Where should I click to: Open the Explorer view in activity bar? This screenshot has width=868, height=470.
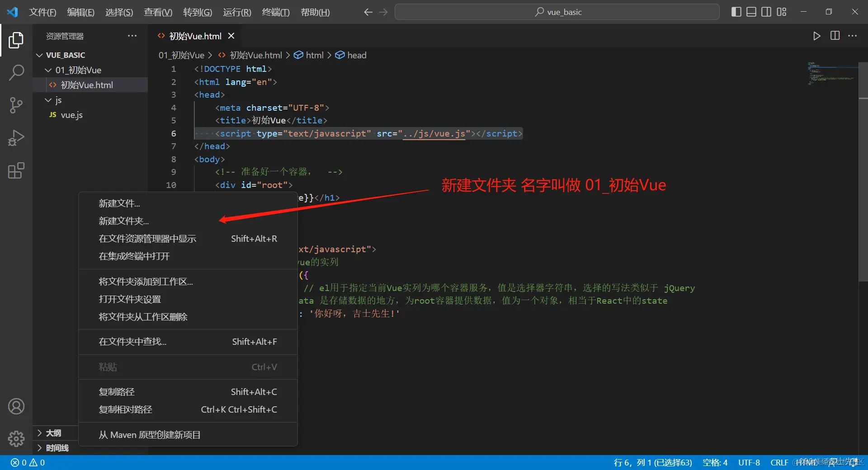click(16, 40)
